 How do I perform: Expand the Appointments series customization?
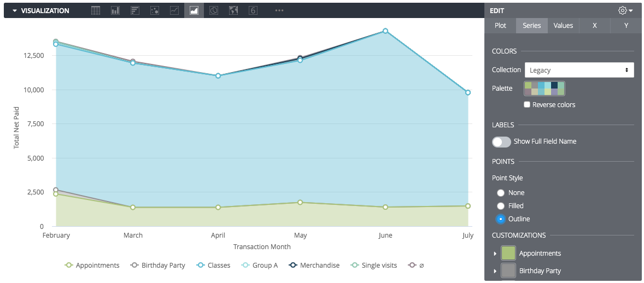pos(496,253)
